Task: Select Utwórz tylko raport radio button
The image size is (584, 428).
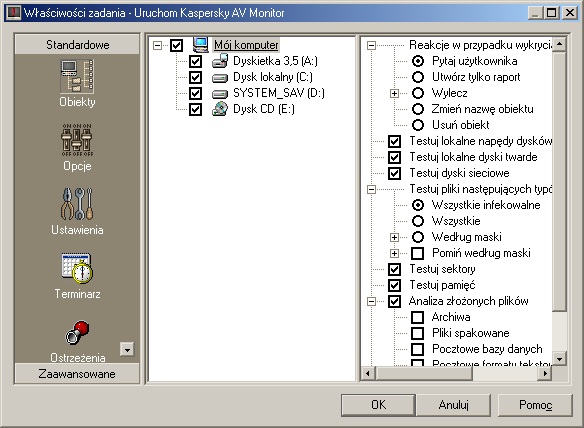Action: tap(418, 77)
